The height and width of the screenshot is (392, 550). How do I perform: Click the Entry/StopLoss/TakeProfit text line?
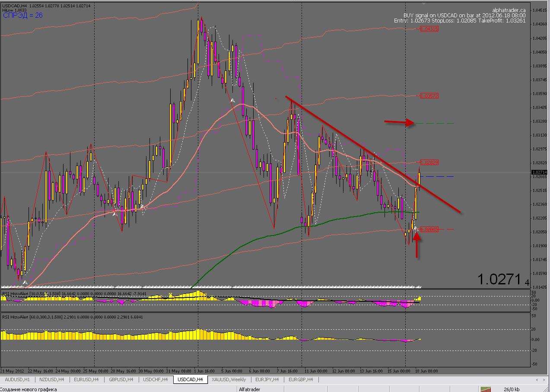point(460,20)
